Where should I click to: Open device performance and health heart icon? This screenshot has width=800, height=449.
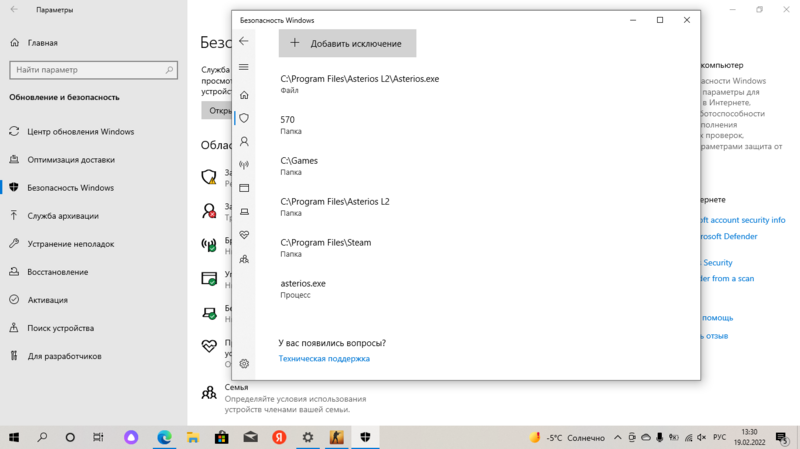(244, 235)
